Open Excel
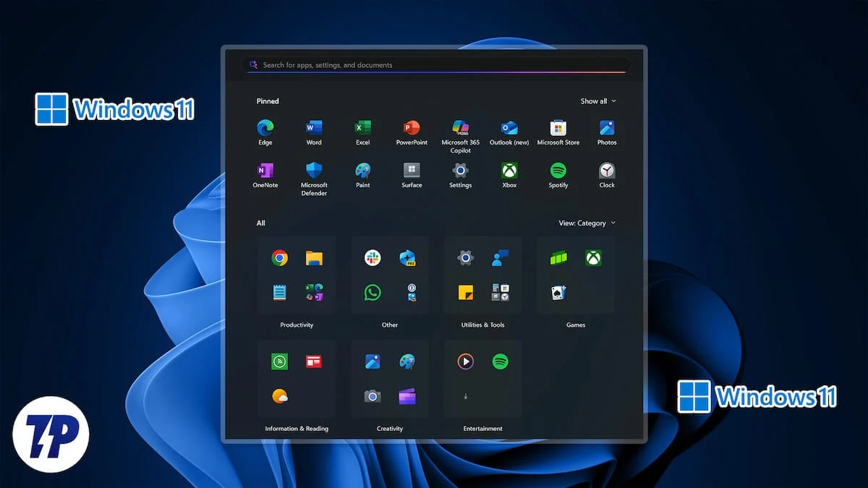868x488 pixels. coord(362,128)
